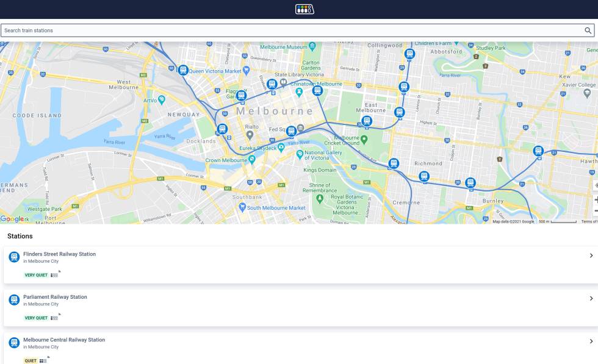598x364 pixels.
Task: Select train marker by State Library Victoria
Action: (272, 84)
